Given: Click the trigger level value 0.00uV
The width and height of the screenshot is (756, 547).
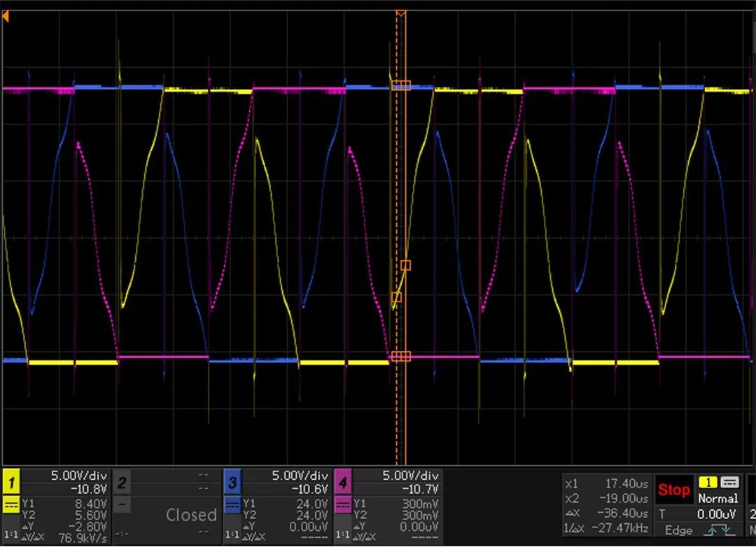Looking at the screenshot, I should point(717,514).
